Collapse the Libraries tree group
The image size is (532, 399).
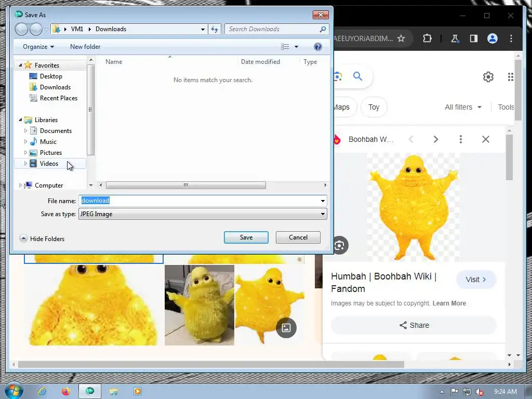point(20,119)
